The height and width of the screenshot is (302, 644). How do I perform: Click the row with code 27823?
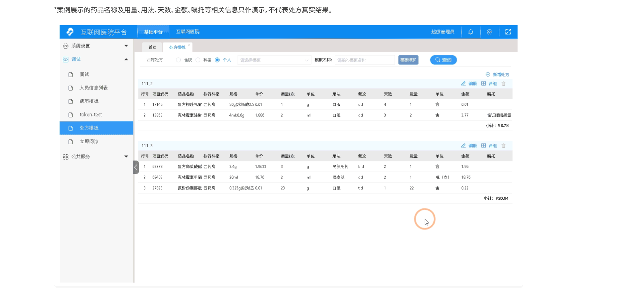[325, 188]
